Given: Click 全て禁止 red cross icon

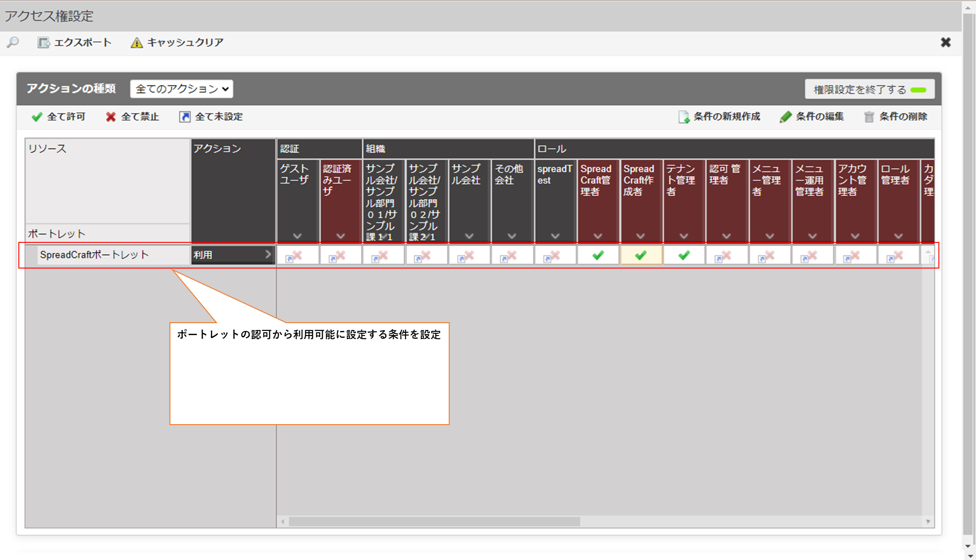Looking at the screenshot, I should coord(111,117).
